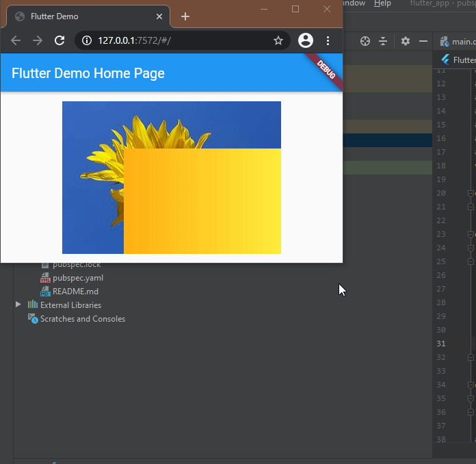Click line number 31 in the editor gutter
476x464 pixels.
coord(441,344)
